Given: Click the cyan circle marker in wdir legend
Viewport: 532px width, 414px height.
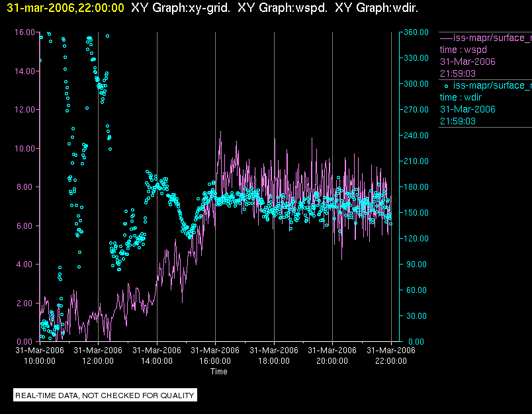Looking at the screenshot, I should [x=446, y=86].
